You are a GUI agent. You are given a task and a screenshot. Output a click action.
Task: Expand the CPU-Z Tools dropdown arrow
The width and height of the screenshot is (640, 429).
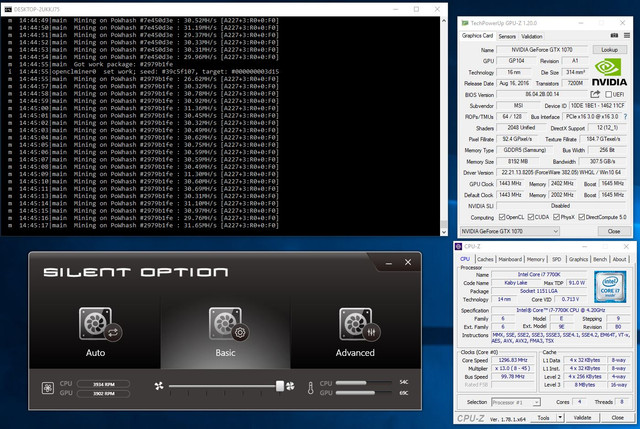click(x=560, y=418)
